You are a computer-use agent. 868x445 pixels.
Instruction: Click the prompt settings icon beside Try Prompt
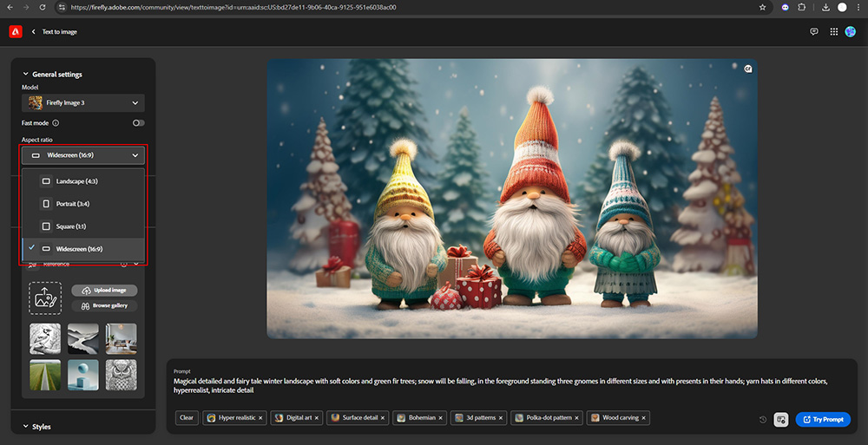[781, 420]
